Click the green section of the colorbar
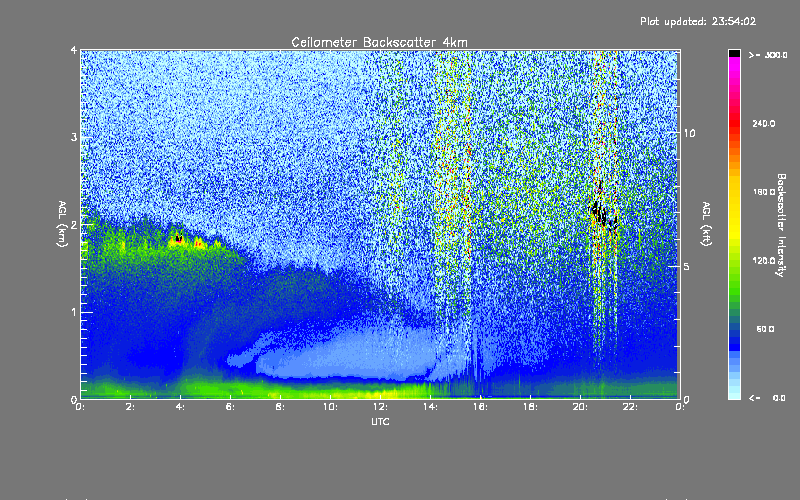This screenshot has width=800, height=500. coord(734,286)
